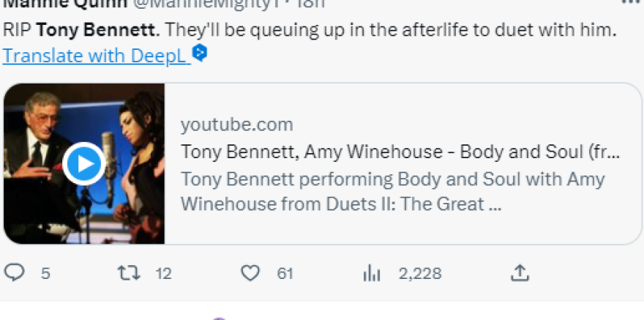Play the Body and Soul video

tap(84, 163)
